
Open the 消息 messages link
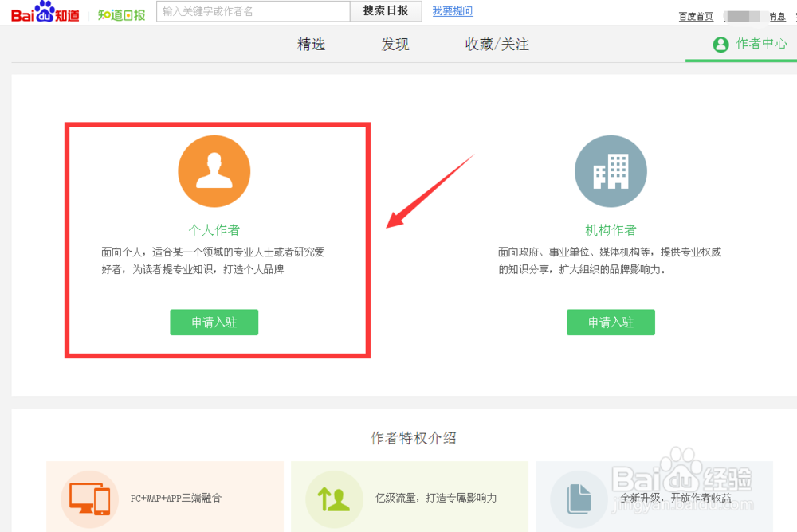[x=778, y=17]
